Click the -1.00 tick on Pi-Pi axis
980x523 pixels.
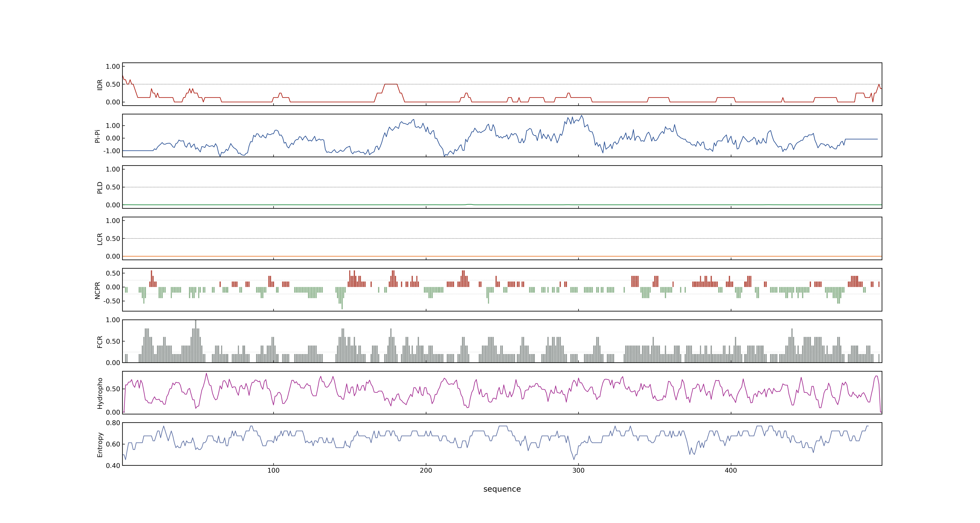[x=111, y=151]
